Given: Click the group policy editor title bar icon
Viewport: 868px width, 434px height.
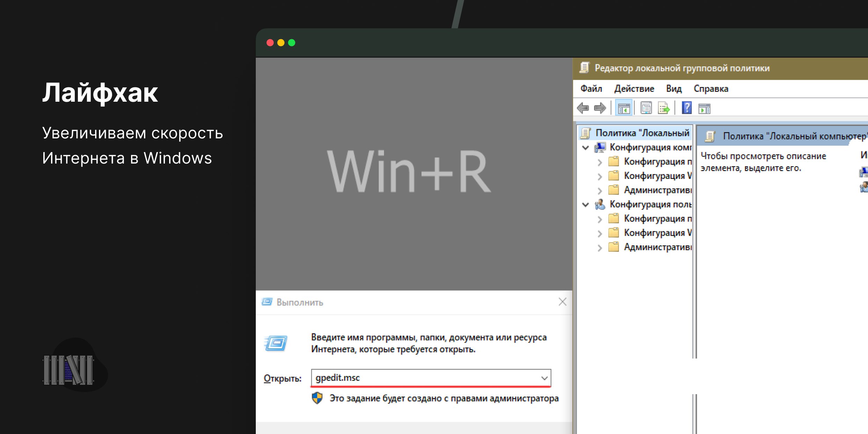Looking at the screenshot, I should click(585, 68).
